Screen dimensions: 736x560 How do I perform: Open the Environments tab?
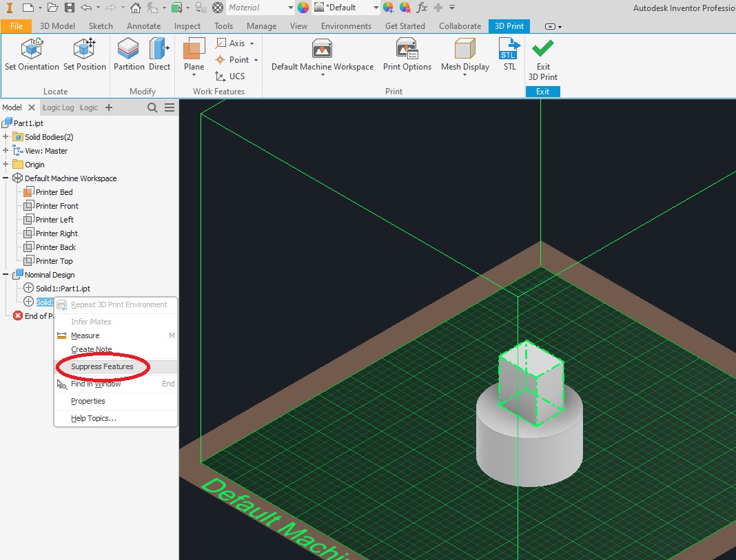click(346, 25)
